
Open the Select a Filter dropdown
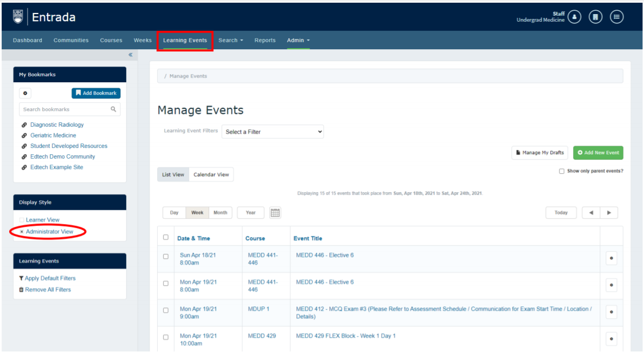pos(272,132)
